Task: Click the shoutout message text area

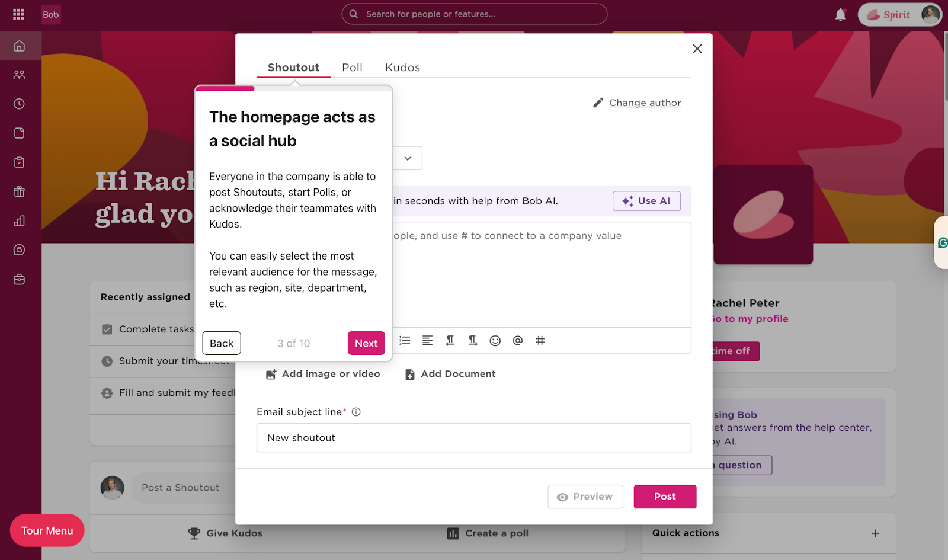Action: tap(542, 274)
